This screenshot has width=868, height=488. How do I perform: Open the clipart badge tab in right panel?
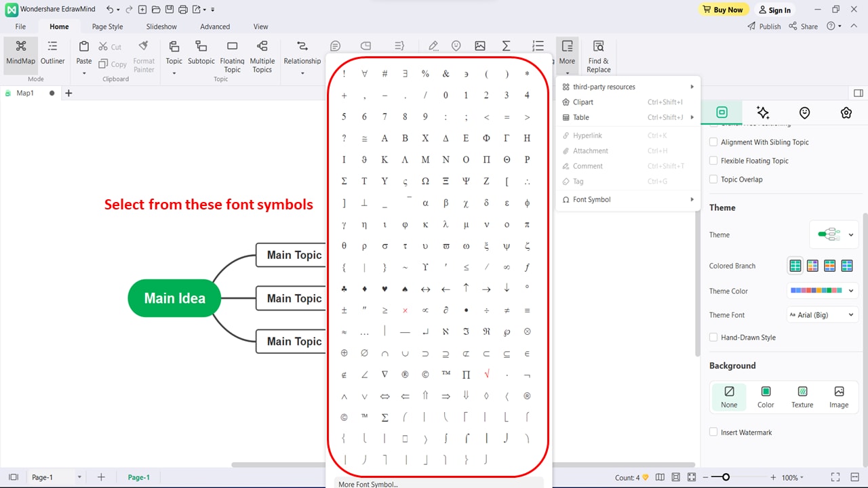tap(846, 113)
